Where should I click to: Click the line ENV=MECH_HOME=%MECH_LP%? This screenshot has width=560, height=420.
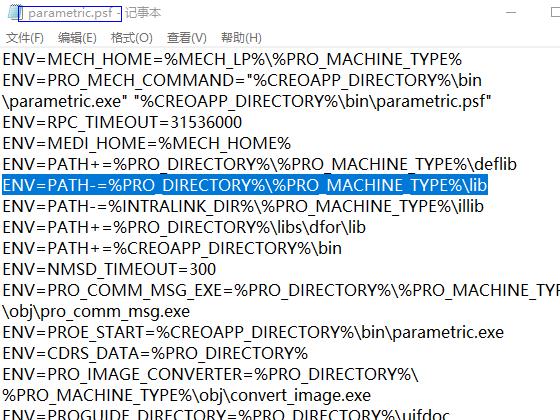click(232, 59)
